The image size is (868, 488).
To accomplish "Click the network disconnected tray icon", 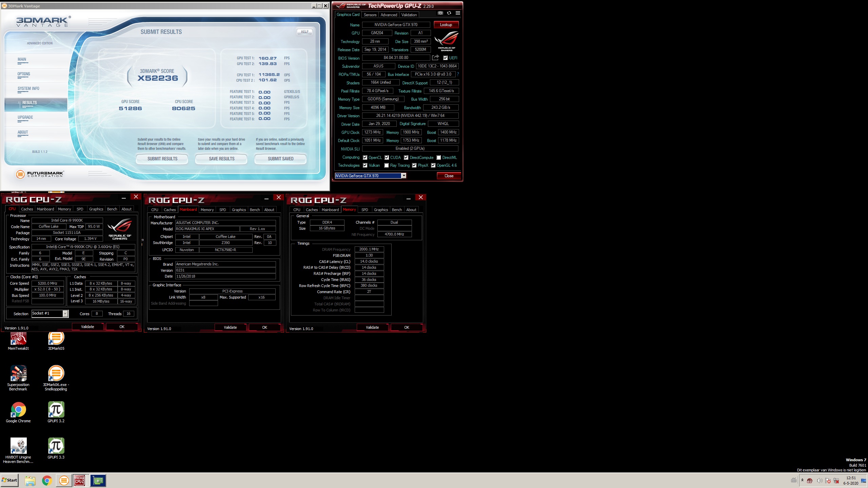I will coord(836,481).
